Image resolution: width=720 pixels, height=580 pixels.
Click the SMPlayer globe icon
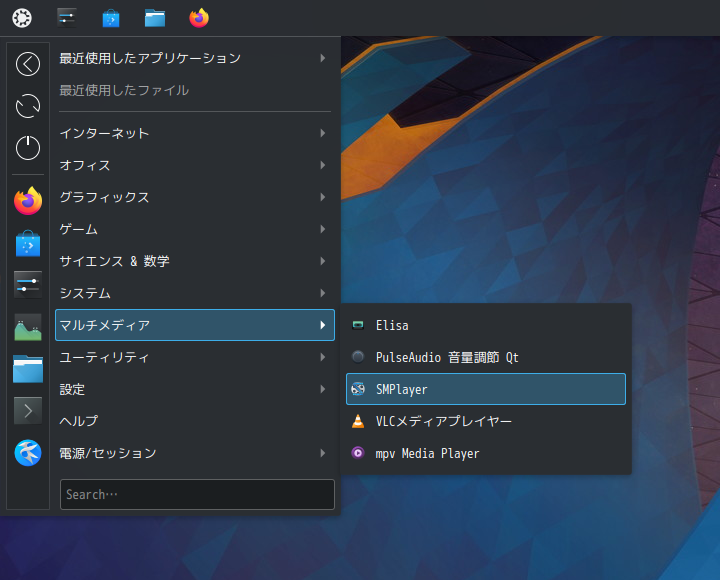tap(358, 389)
